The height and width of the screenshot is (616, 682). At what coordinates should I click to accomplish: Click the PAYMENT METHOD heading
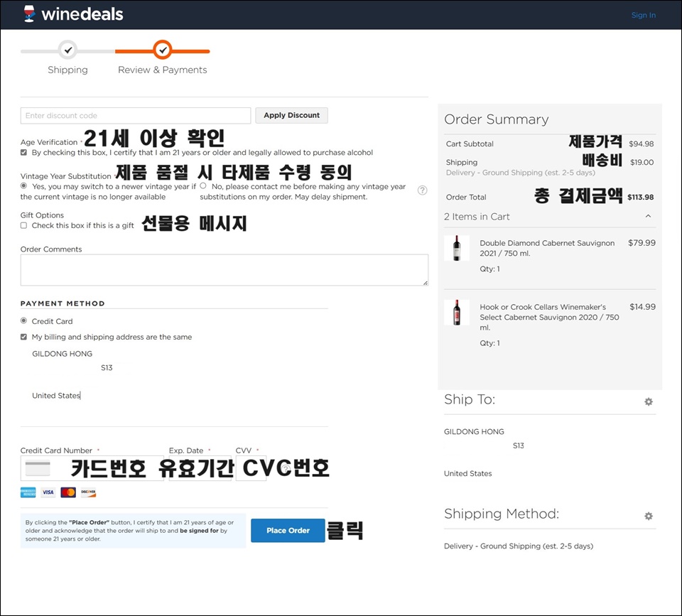pyautogui.click(x=63, y=303)
